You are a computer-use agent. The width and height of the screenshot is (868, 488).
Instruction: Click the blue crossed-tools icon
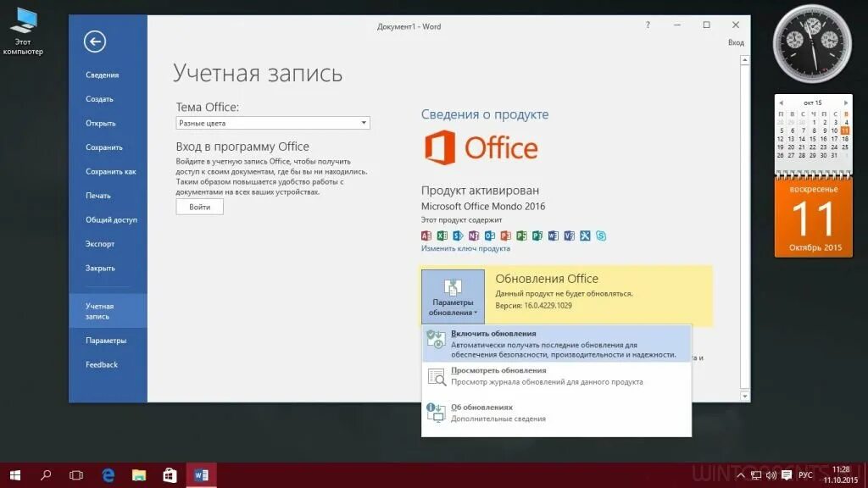point(585,236)
